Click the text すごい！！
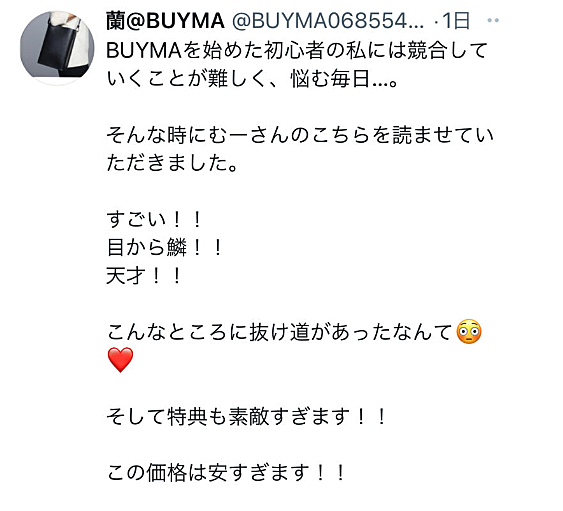563x511 pixels. (154, 219)
